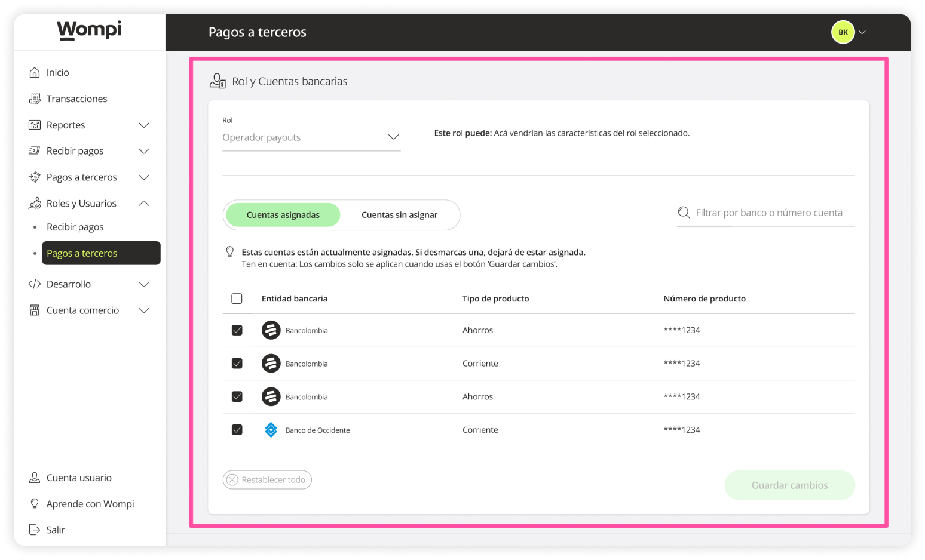Collapse the Roles y Usuarios section chevron

[x=144, y=204]
